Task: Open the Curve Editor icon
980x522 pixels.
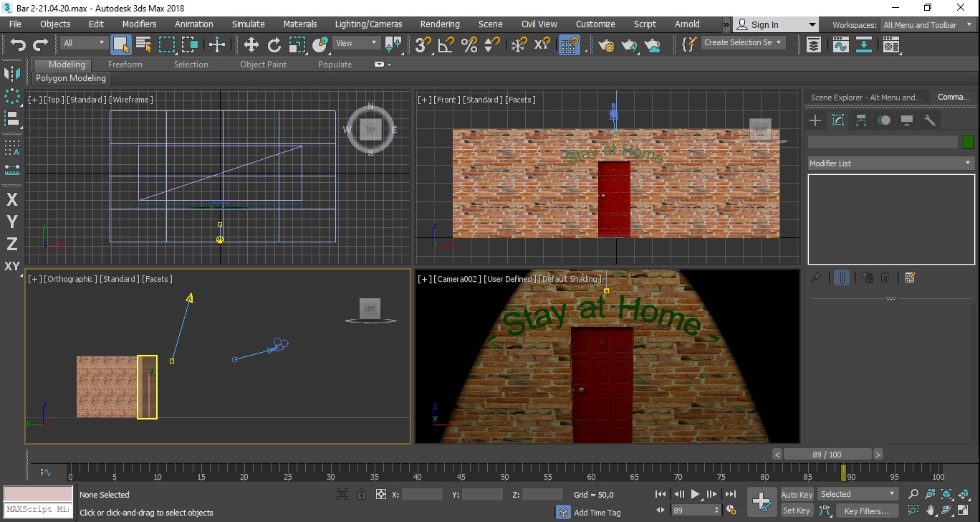Action: point(841,44)
